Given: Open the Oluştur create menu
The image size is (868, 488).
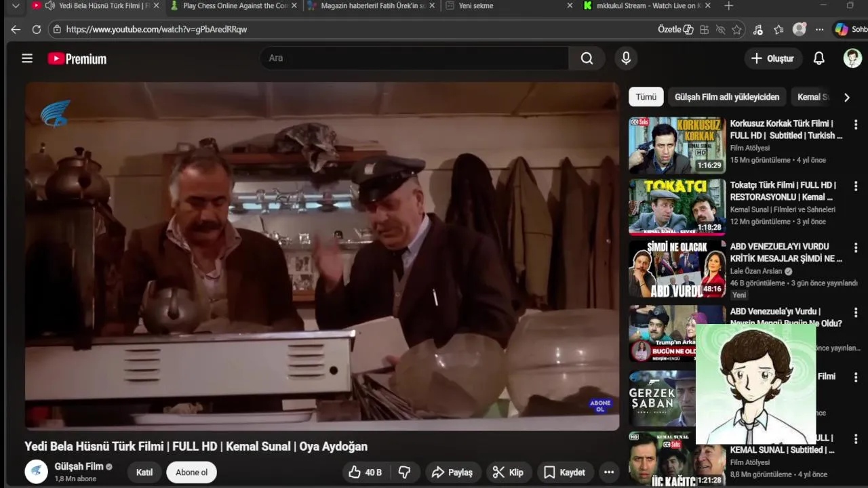Looking at the screenshot, I should 772,58.
